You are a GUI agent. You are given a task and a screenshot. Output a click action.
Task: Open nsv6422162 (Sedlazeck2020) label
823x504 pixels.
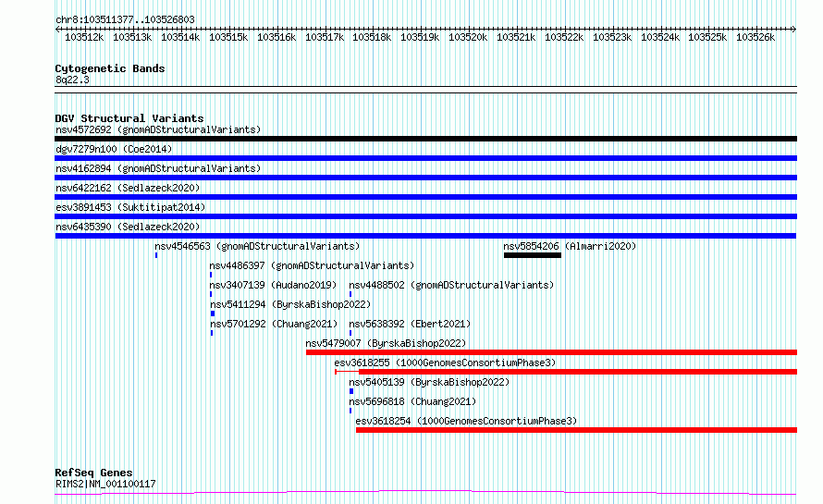[128, 188]
